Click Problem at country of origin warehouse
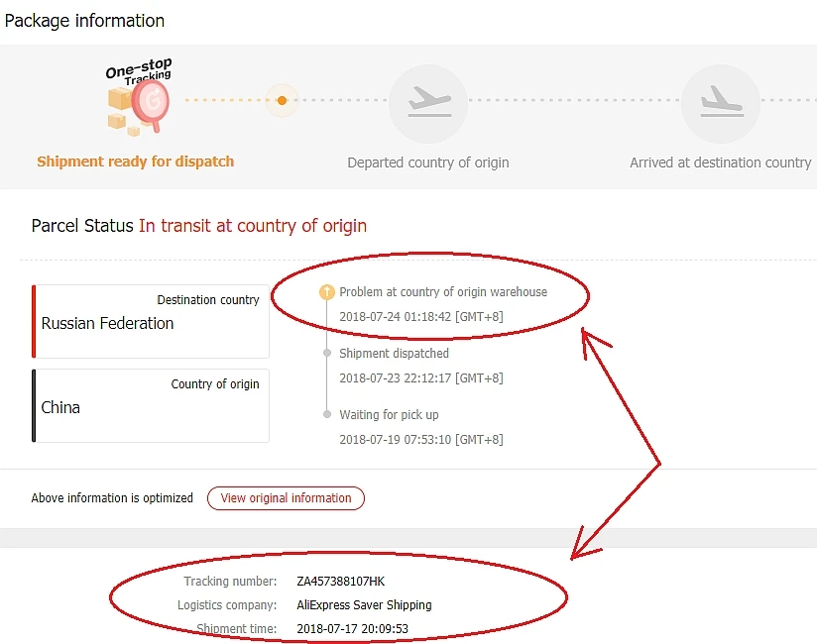This screenshot has height=644, width=817. tap(443, 292)
